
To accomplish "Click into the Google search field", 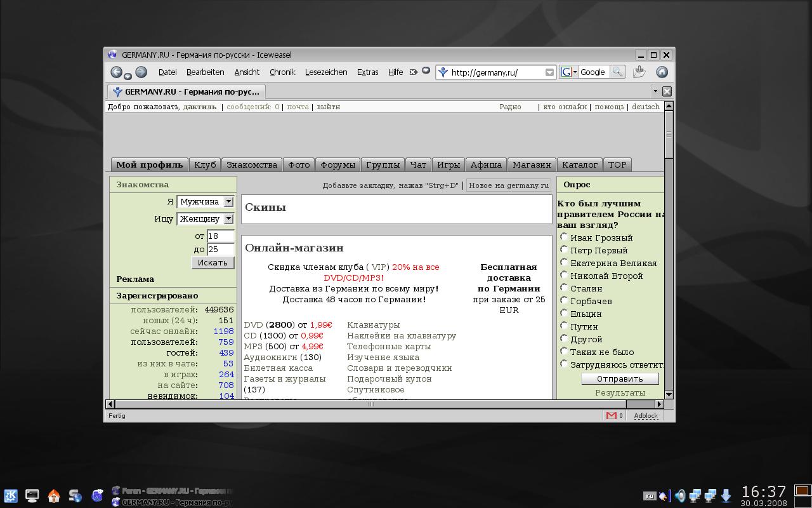I will coord(593,72).
